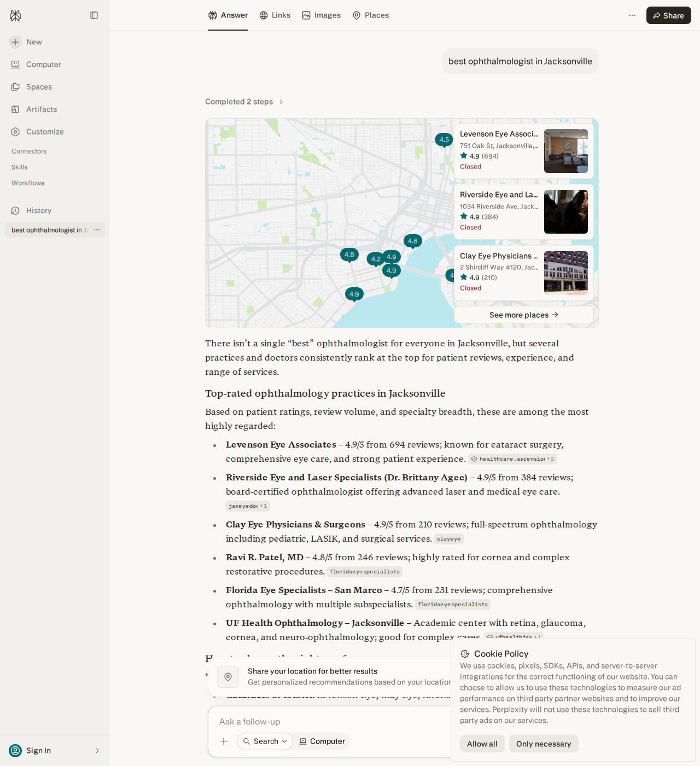Expand Completed 2 steps

point(244,102)
